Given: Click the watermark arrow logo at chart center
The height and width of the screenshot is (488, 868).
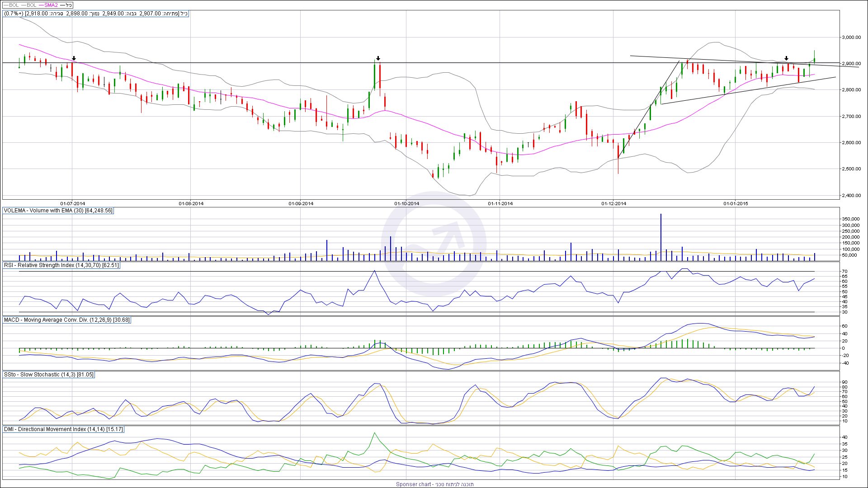Looking at the screenshot, I should point(434,244).
